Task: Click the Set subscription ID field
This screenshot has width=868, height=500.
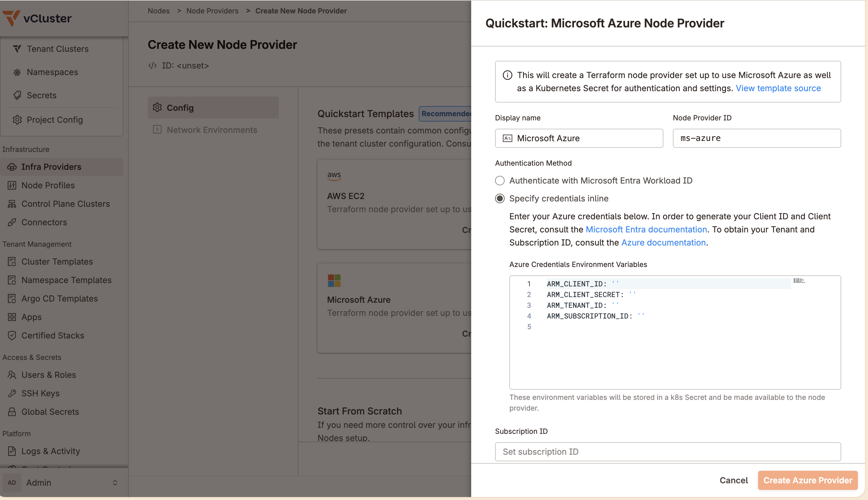Action: [668, 452]
